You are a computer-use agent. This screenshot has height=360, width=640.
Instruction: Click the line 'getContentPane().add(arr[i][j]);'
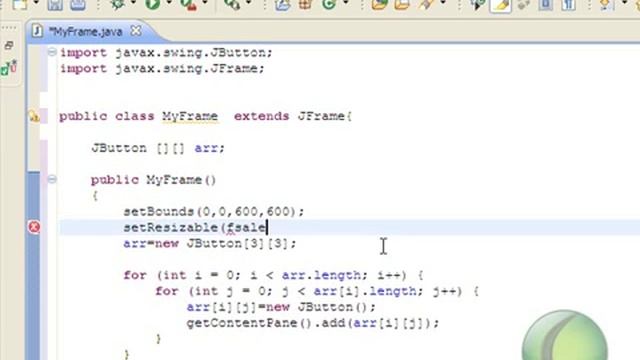(x=313, y=323)
